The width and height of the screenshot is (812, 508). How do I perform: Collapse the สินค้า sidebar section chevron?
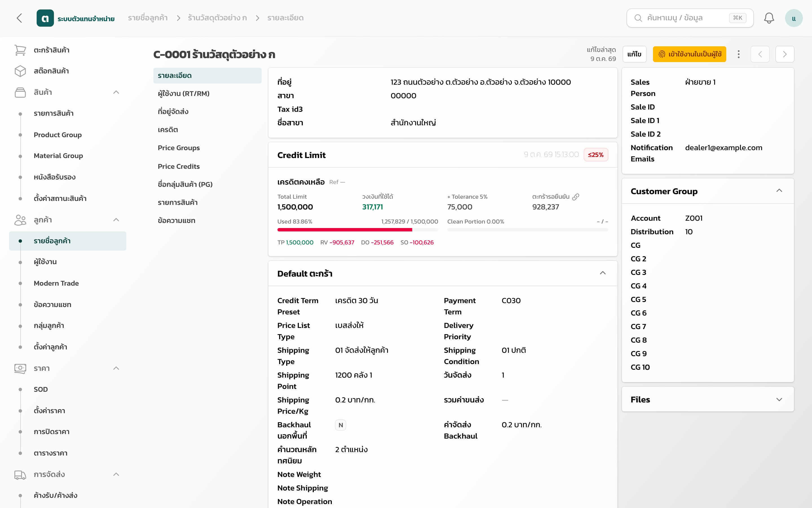(116, 92)
